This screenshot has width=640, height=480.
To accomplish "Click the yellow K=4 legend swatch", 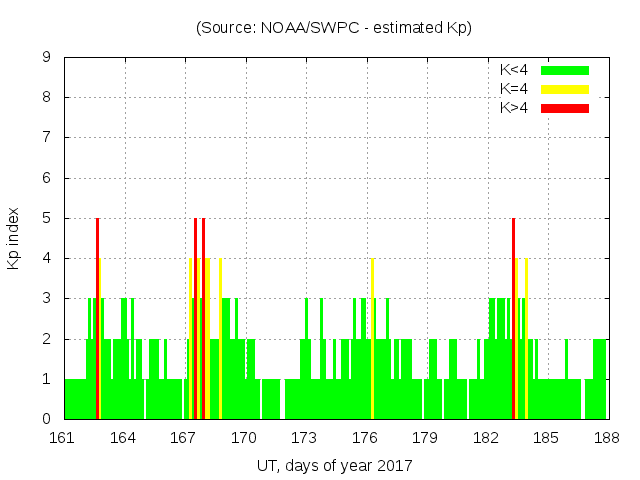I will click(x=565, y=89).
